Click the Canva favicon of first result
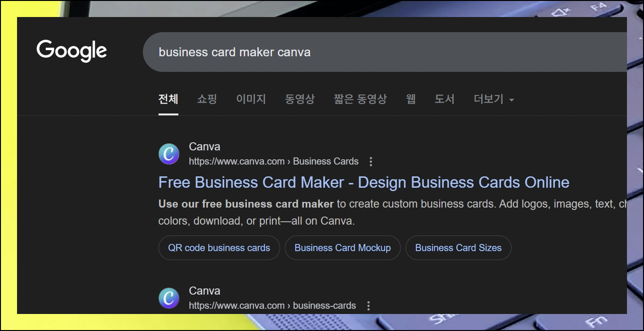Screen dimensions: 644x331 [x=169, y=154]
